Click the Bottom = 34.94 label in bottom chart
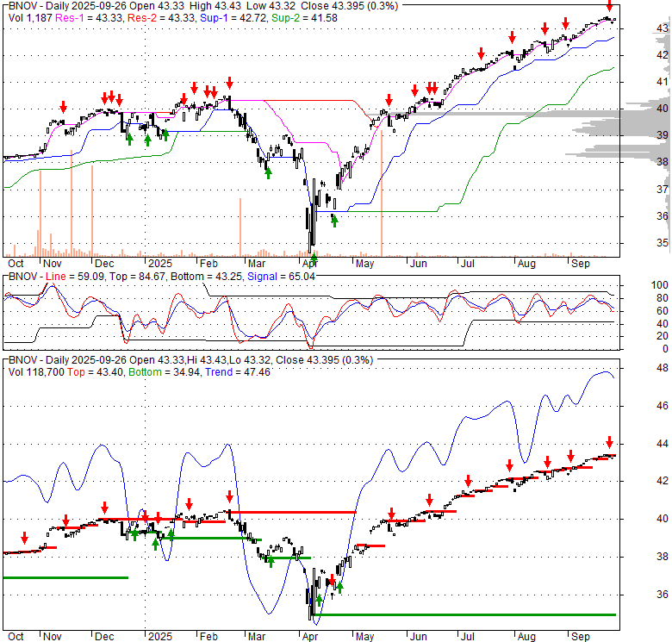Screen dimensions: 672x642 click(165, 372)
